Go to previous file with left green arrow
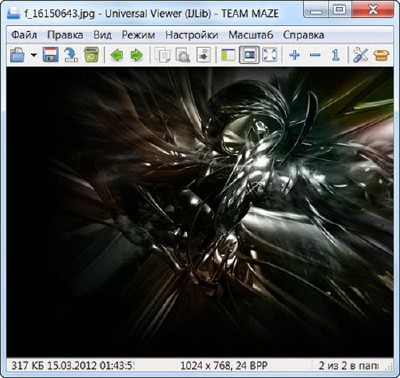The width and height of the screenshot is (400, 378). click(117, 55)
